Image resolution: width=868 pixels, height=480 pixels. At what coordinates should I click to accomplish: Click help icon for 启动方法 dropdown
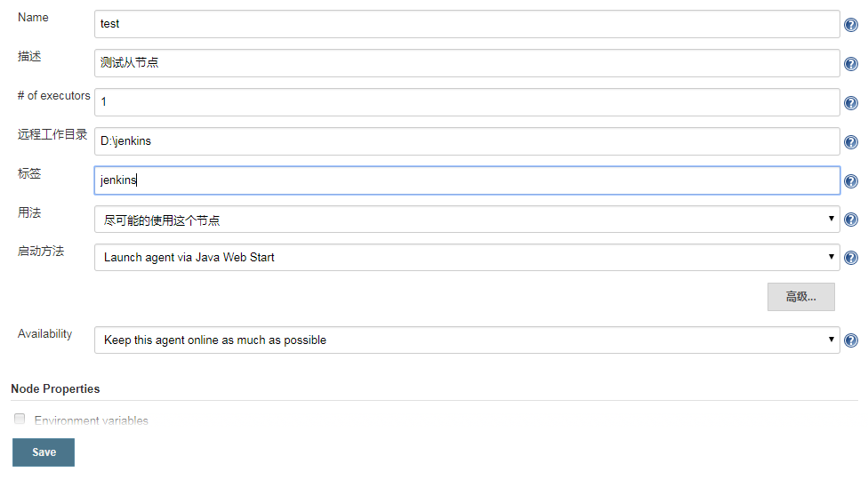[x=851, y=258]
